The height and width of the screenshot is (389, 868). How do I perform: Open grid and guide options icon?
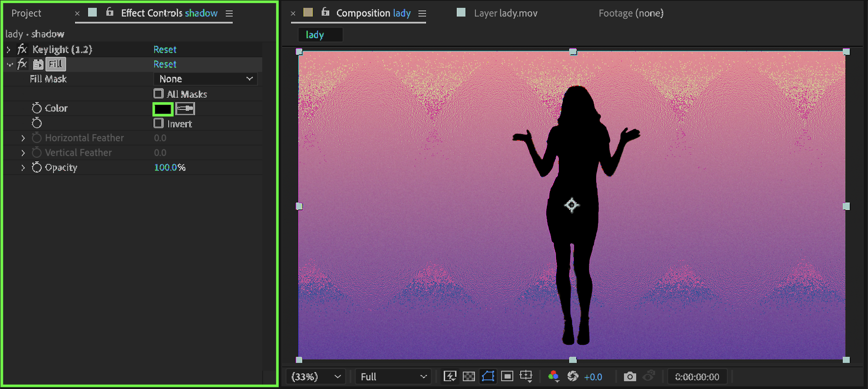pyautogui.click(x=526, y=376)
